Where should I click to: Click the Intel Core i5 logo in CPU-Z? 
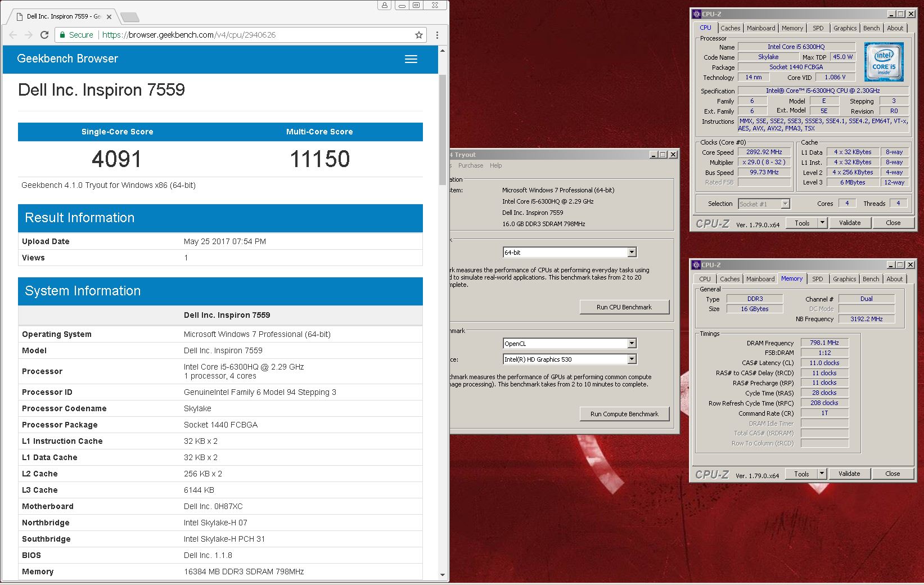[884, 62]
